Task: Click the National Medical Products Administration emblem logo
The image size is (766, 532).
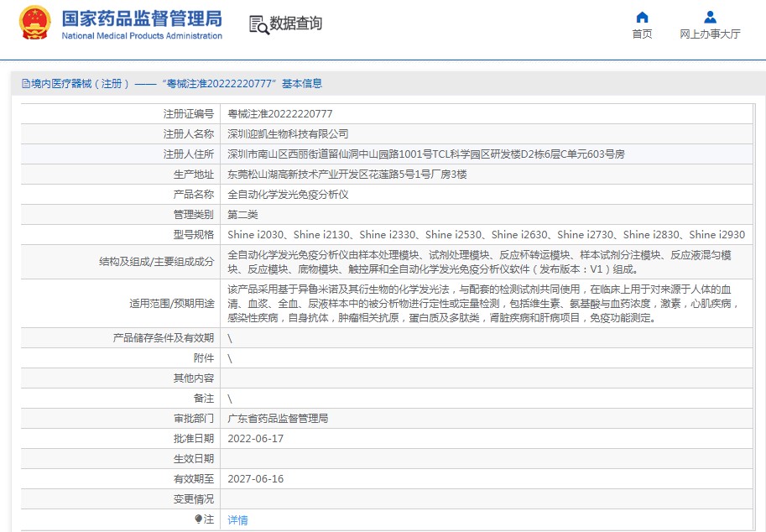Action: coord(34,23)
